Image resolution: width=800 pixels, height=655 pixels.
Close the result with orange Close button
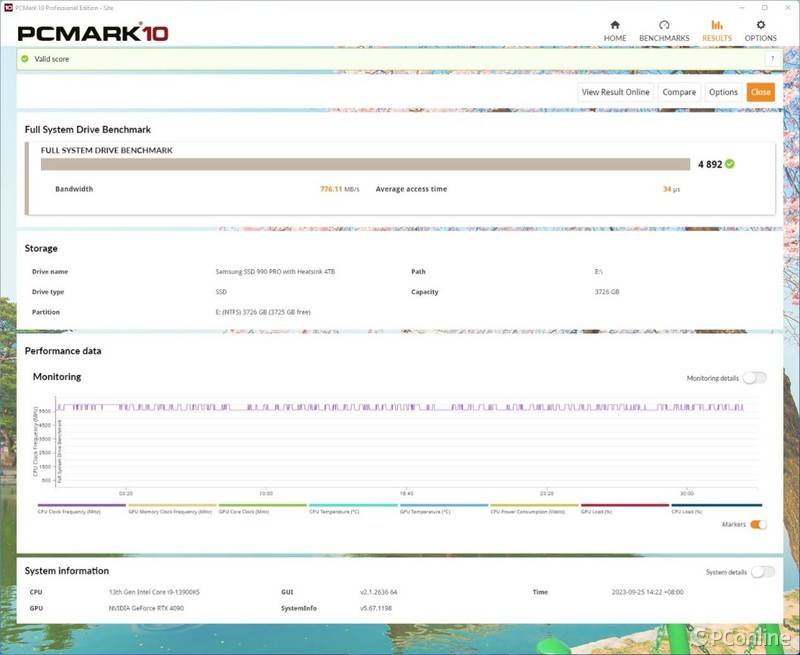[x=760, y=92]
